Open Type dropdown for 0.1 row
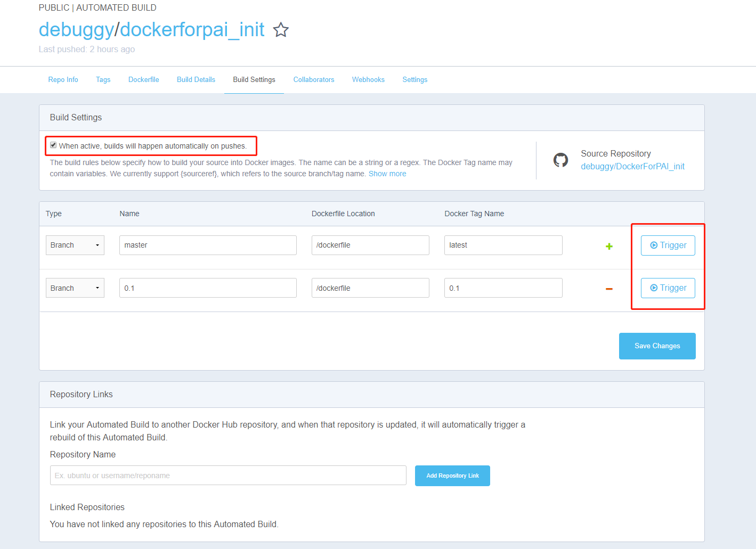Screen dimensions: 756x549 (x=75, y=288)
